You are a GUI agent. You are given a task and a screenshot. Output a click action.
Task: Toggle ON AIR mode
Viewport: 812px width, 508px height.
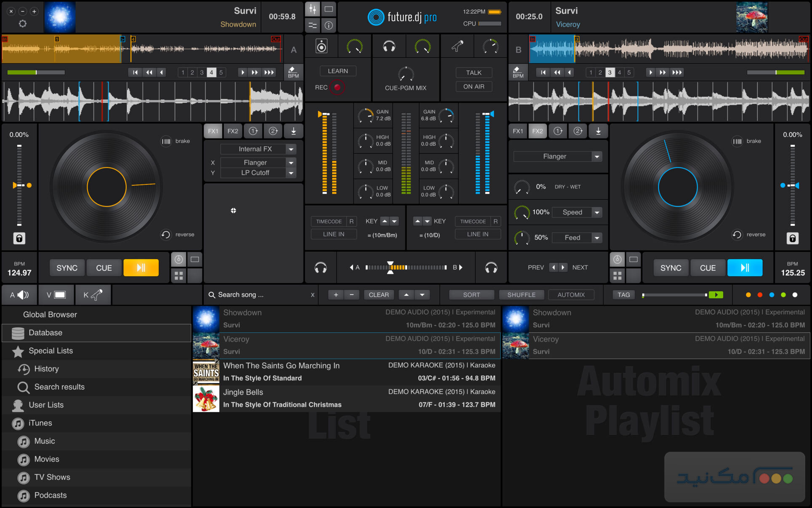click(x=474, y=86)
